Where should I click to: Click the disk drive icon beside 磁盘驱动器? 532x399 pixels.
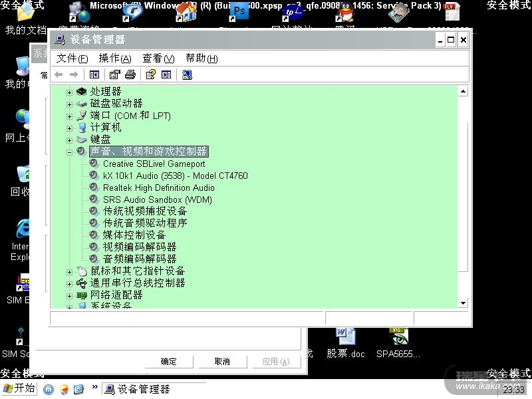coord(81,104)
